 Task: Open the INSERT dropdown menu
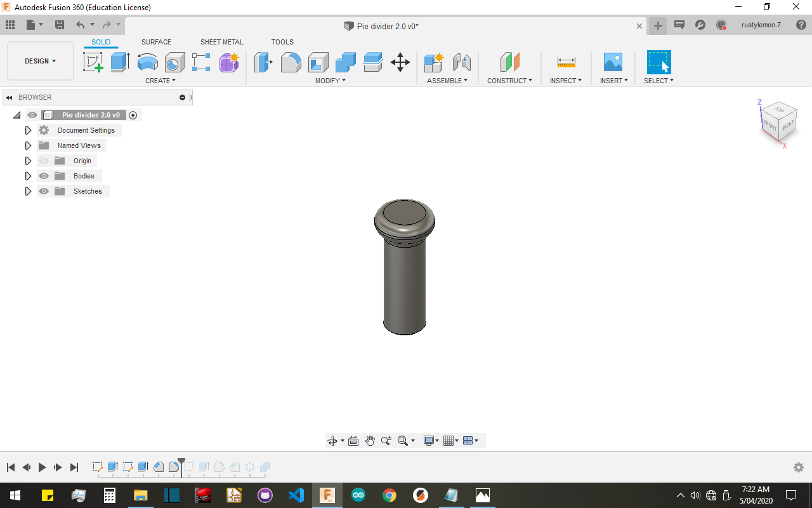pyautogui.click(x=614, y=81)
